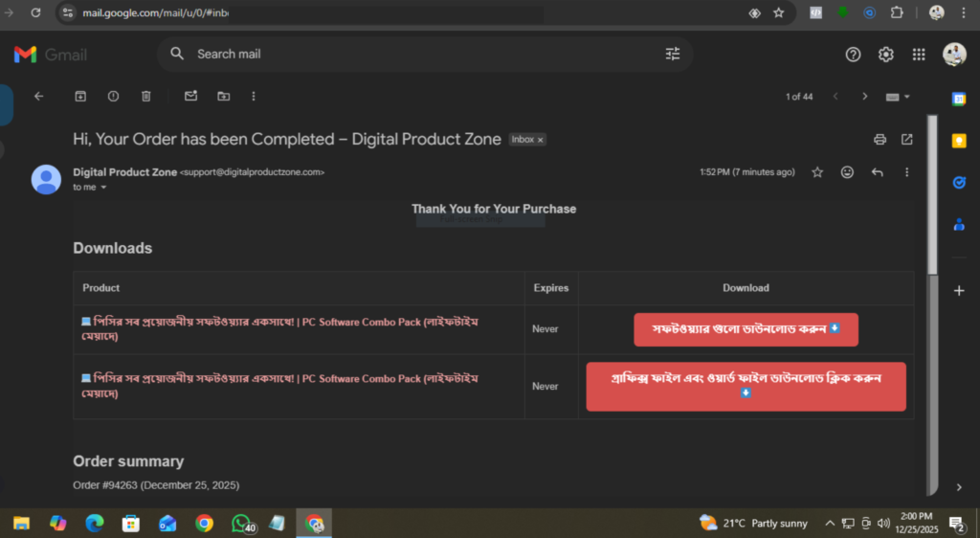Image resolution: width=980 pixels, height=538 pixels.
Task: Show search options in the search bar
Action: [x=673, y=55]
